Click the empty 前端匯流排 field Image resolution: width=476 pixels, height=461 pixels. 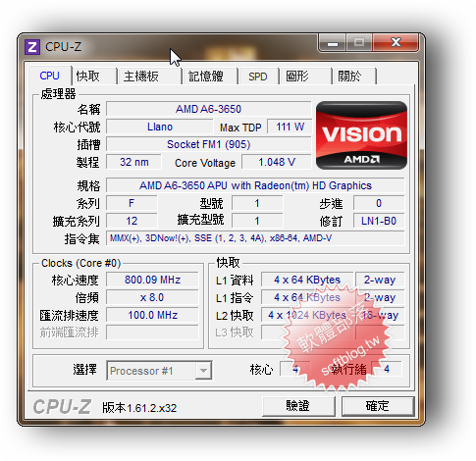[x=152, y=333]
